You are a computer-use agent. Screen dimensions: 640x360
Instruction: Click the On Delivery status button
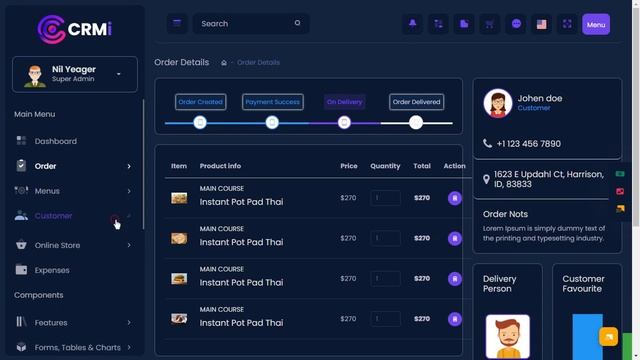click(344, 102)
